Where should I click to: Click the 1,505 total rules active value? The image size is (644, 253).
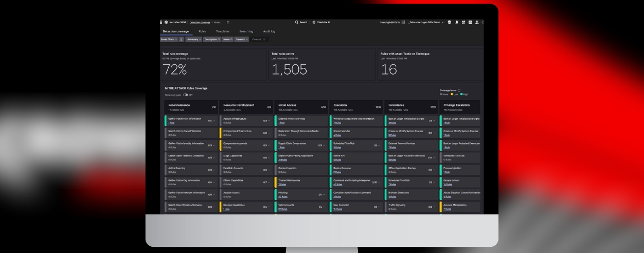pos(289,70)
